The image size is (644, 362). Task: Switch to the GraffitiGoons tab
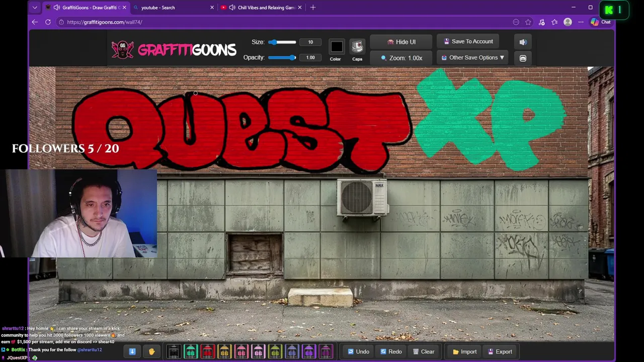pyautogui.click(x=87, y=8)
